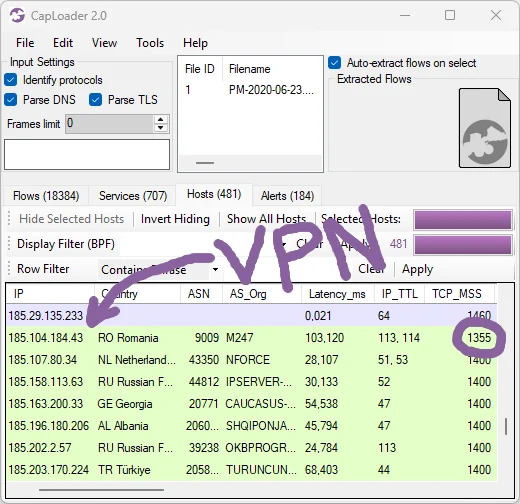Click the 103,120 latency value
The height and width of the screenshot is (504, 520).
(325, 338)
